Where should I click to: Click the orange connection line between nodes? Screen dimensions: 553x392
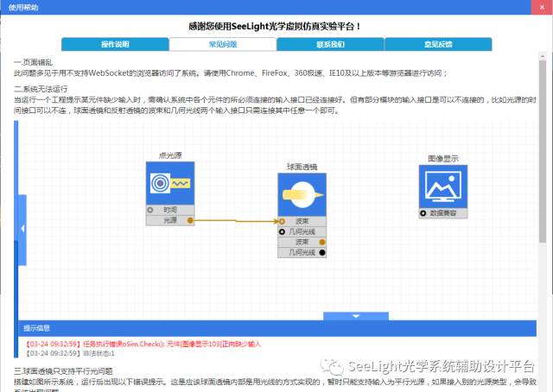coord(233,221)
